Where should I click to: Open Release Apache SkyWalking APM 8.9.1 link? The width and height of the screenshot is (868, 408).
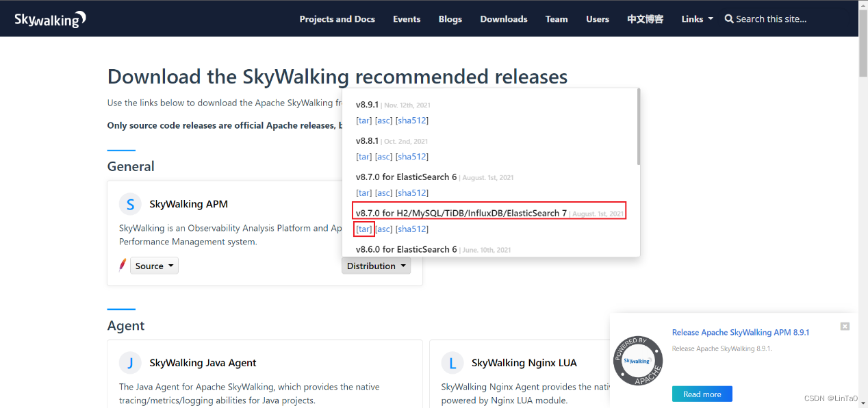741,333
